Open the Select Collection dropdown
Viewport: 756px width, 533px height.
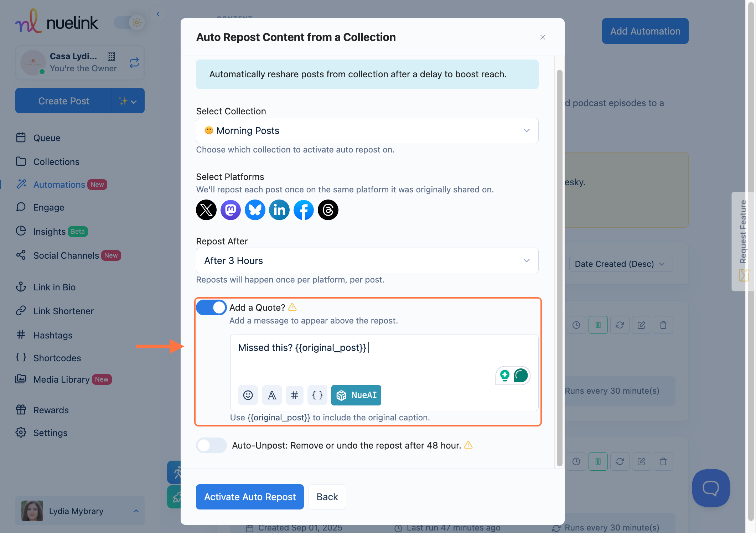click(x=367, y=131)
